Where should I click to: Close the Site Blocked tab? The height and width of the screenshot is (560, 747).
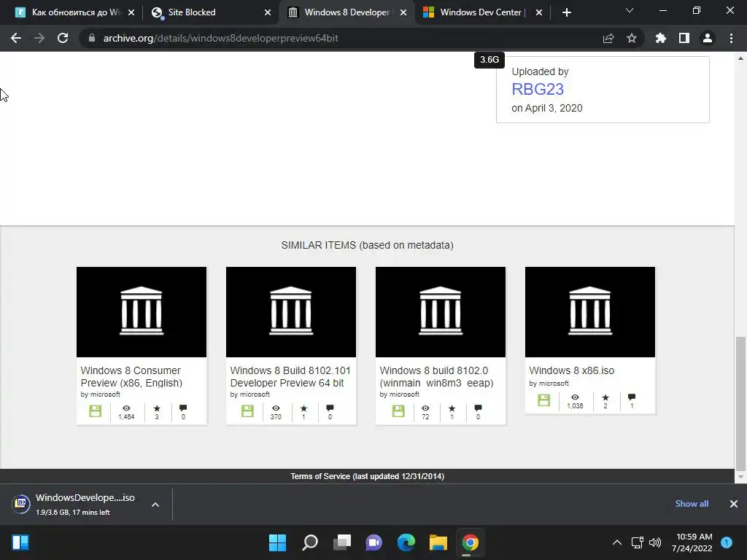[268, 12]
